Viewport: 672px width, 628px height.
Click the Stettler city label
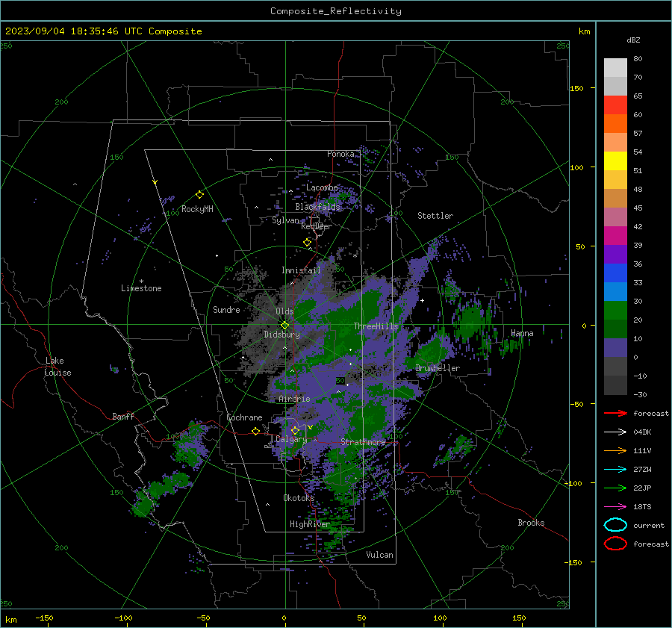point(435,216)
